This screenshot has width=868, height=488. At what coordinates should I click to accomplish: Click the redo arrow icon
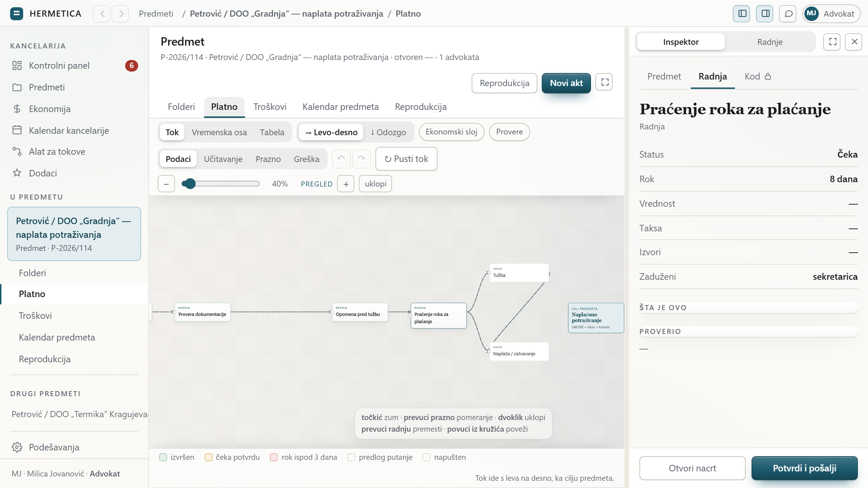(361, 159)
